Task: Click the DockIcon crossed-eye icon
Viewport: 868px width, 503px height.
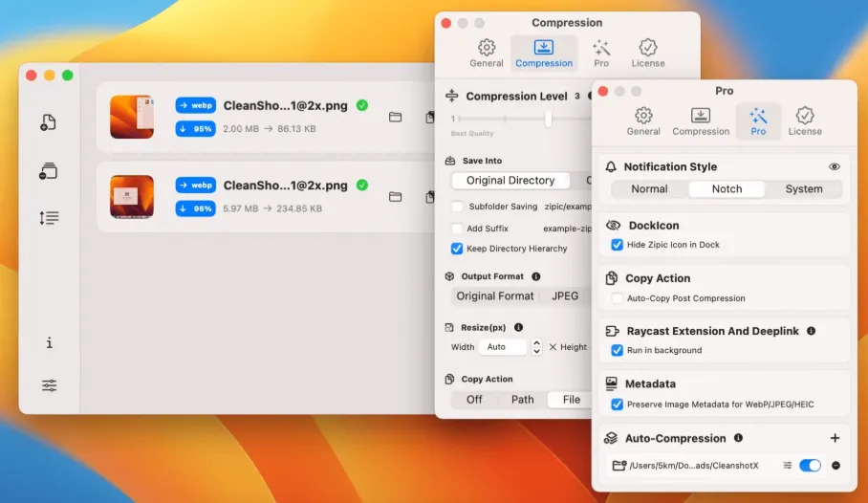Action: (613, 225)
